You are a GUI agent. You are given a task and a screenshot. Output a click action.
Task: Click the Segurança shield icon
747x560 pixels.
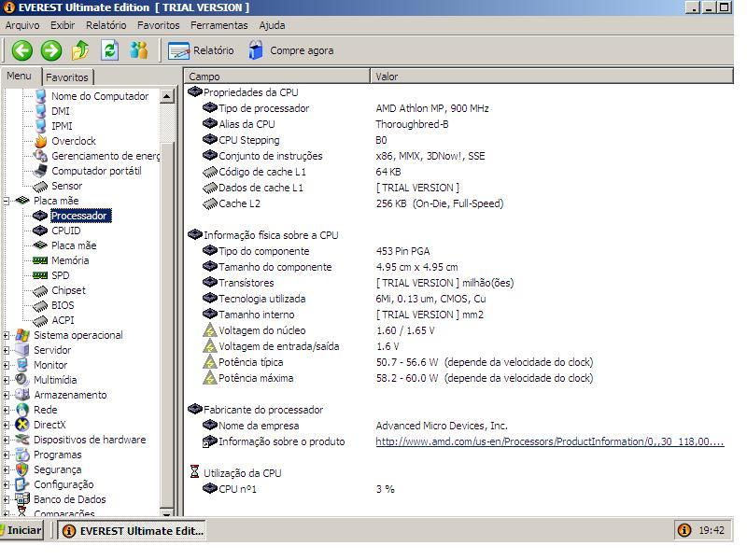(x=22, y=469)
